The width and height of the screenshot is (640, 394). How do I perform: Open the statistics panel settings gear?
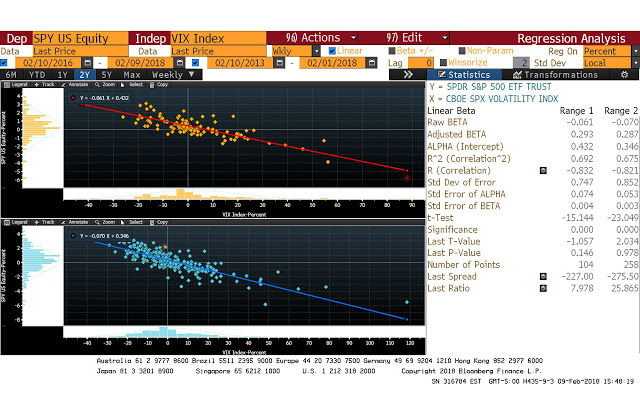(624, 75)
